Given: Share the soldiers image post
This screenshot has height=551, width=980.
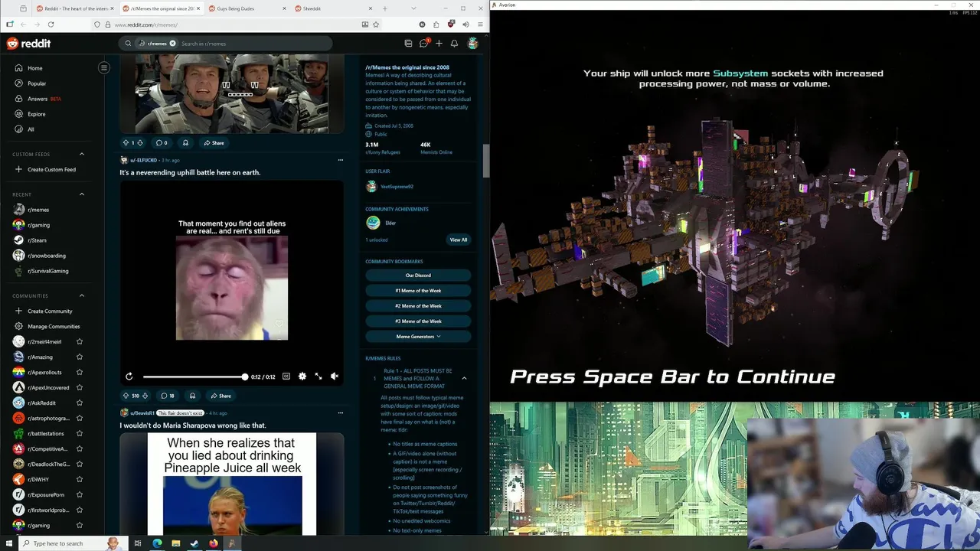Looking at the screenshot, I should coord(214,142).
